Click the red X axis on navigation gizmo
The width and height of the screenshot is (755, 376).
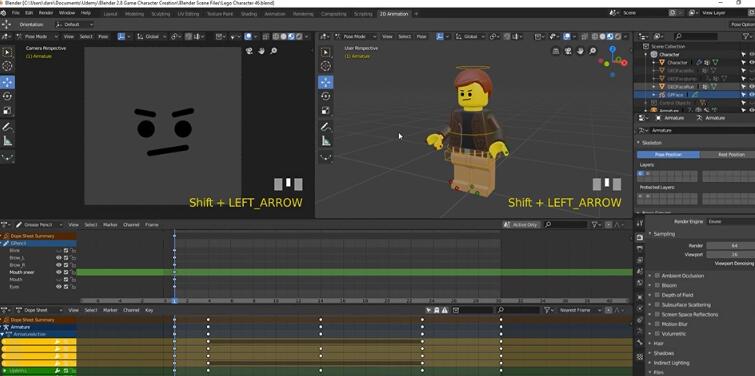point(624,63)
